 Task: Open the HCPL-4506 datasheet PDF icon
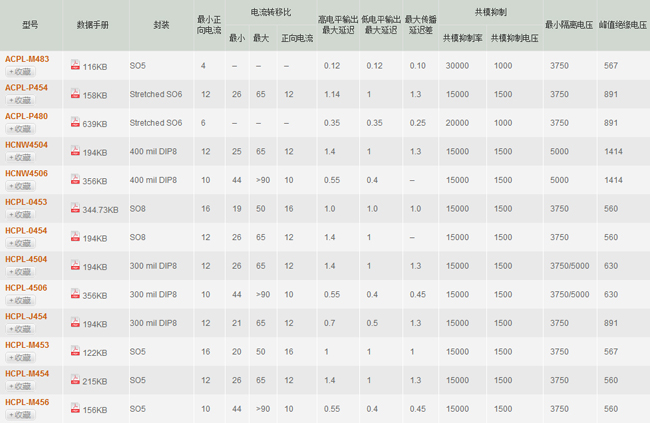click(75, 295)
